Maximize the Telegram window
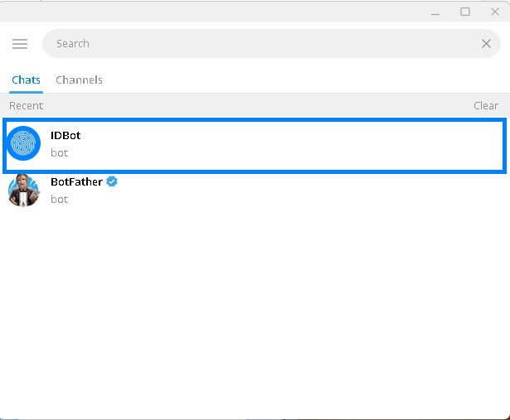 click(x=465, y=12)
